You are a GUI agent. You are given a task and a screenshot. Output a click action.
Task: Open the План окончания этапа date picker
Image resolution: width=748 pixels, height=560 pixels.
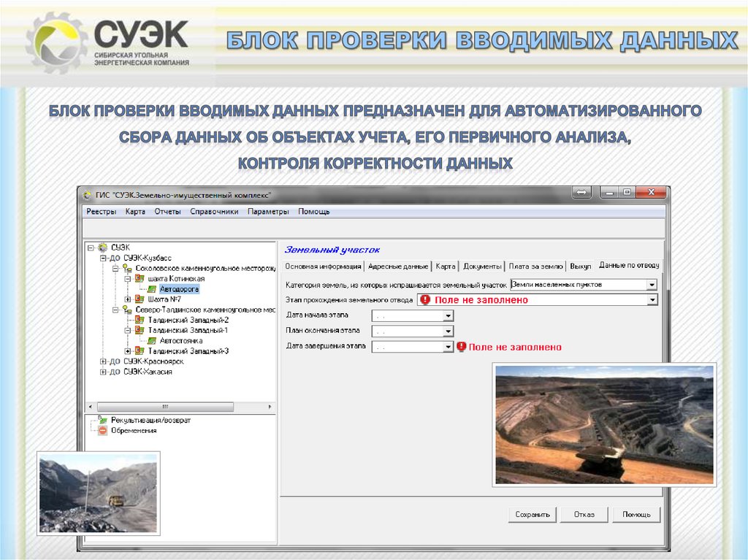pos(448,331)
